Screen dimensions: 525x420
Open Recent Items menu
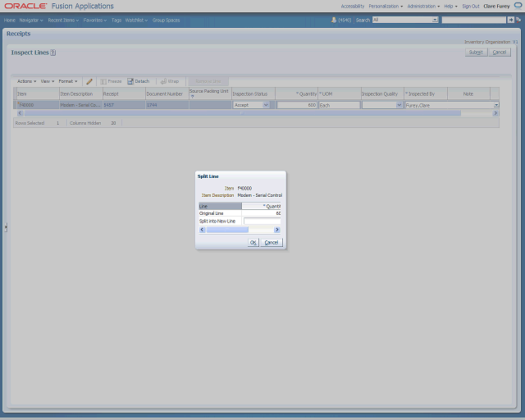point(63,20)
